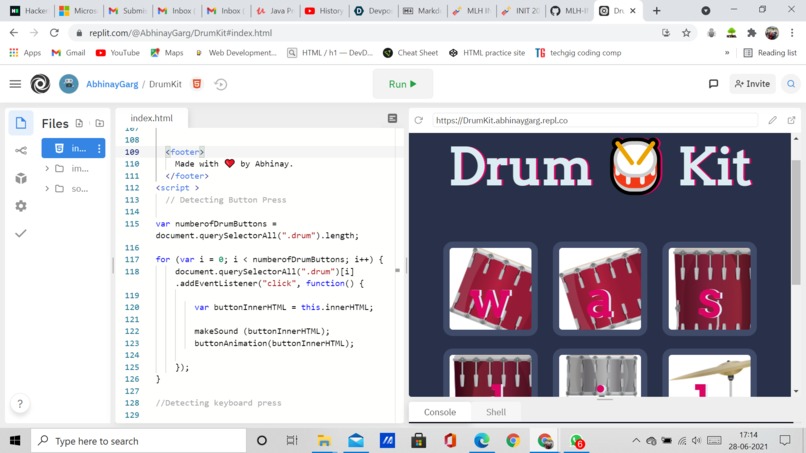Viewport: 806px width, 453px height.
Task: Invite collaborators to the repl
Action: point(753,84)
